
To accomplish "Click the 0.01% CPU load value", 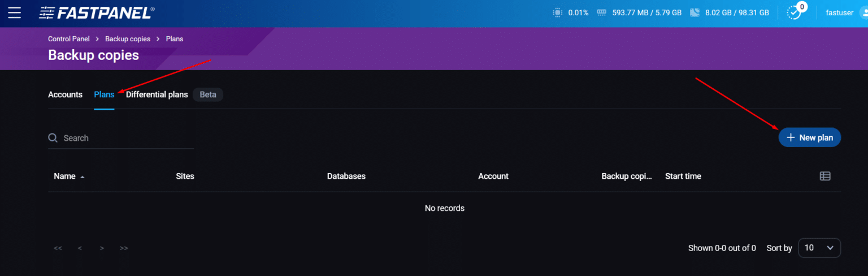I will point(578,12).
